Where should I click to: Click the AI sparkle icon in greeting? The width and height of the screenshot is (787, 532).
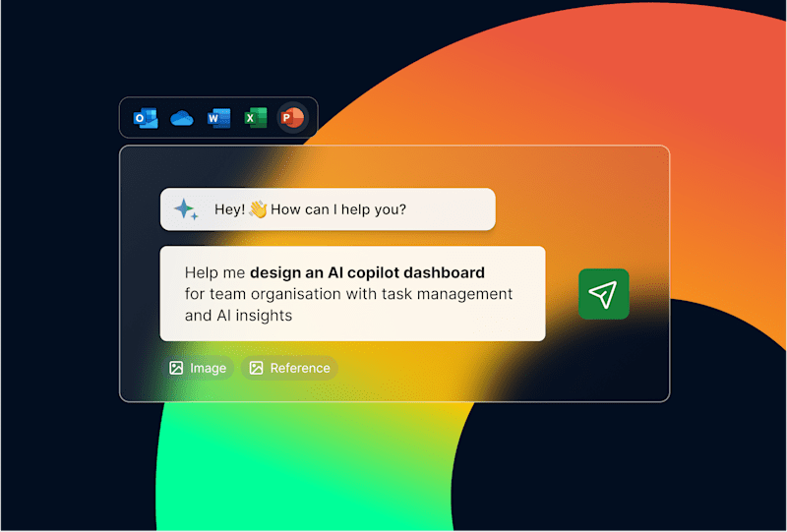(x=186, y=209)
